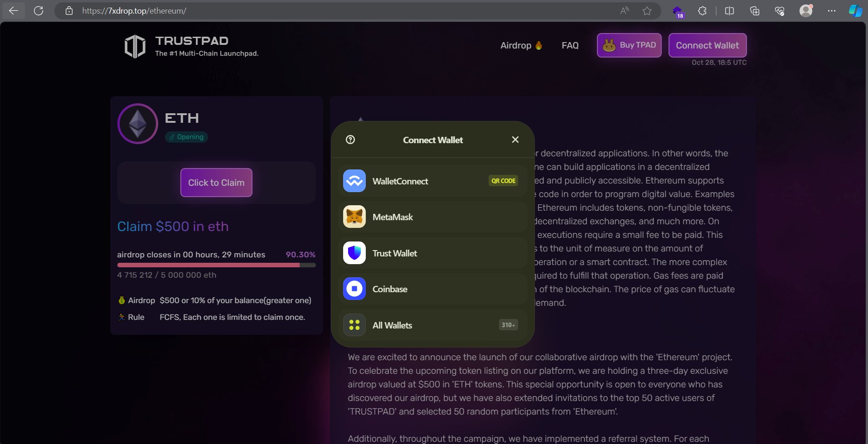Click the QR CODE badge

[504, 181]
